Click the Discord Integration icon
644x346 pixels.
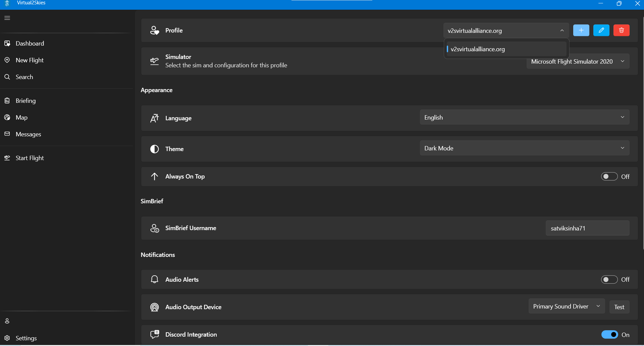(x=155, y=334)
